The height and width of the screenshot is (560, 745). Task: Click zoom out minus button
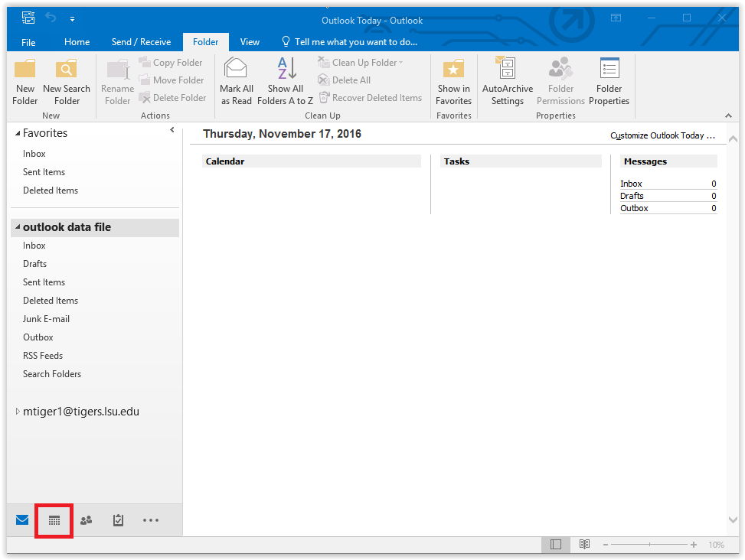pos(606,545)
